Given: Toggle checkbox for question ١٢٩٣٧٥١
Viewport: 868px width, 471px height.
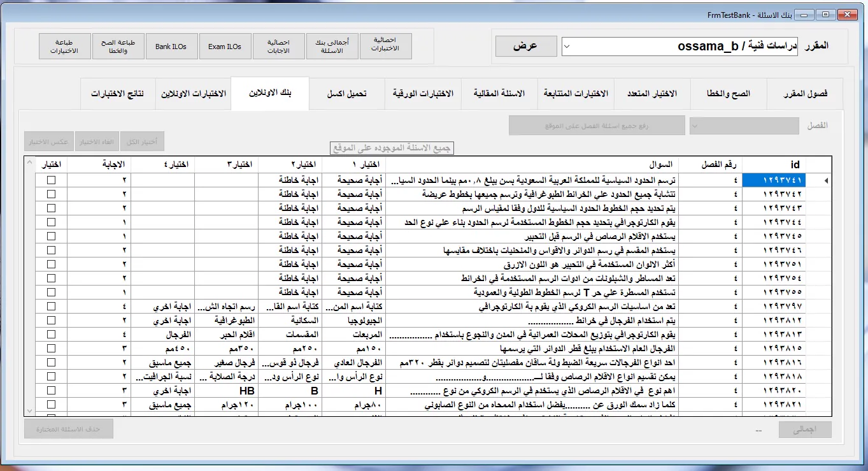Looking at the screenshot, I should [x=52, y=264].
